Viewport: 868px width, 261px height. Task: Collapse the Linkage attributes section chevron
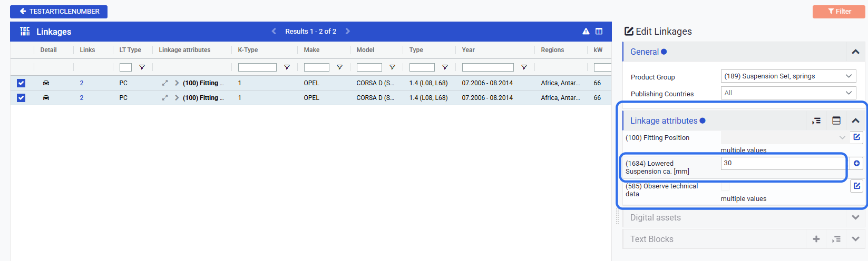855,121
